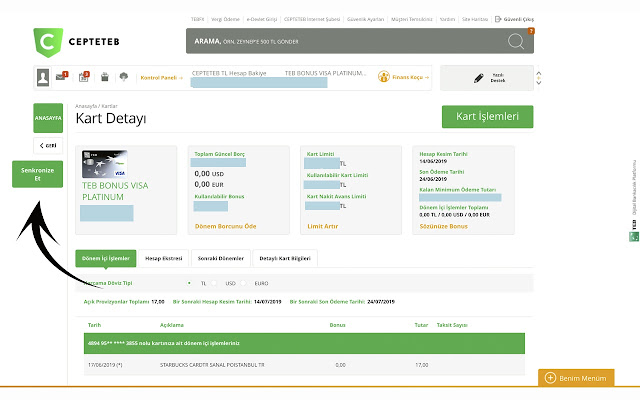Open Yardım top menu link
Image resolution: width=640 pixels, height=400 pixels.
click(x=447, y=19)
